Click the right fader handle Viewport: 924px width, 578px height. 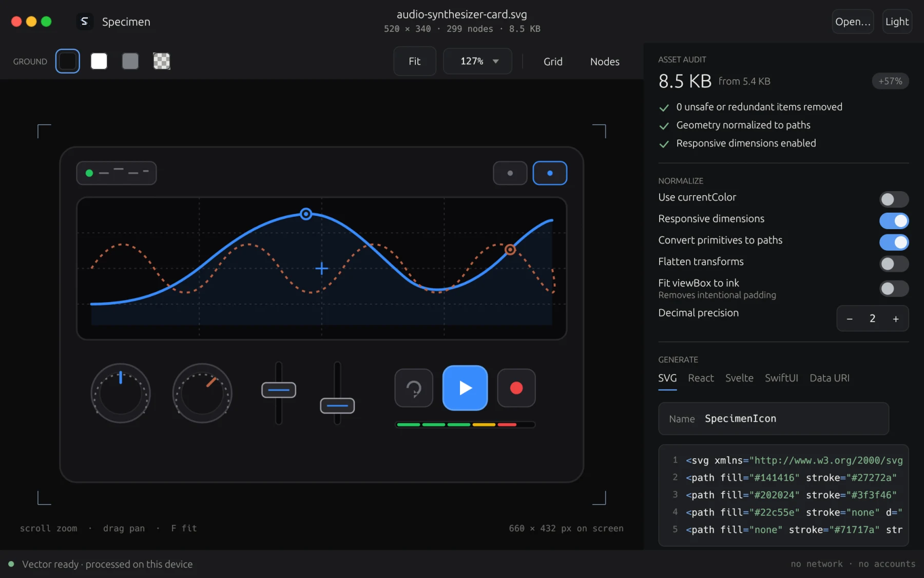[x=337, y=406]
